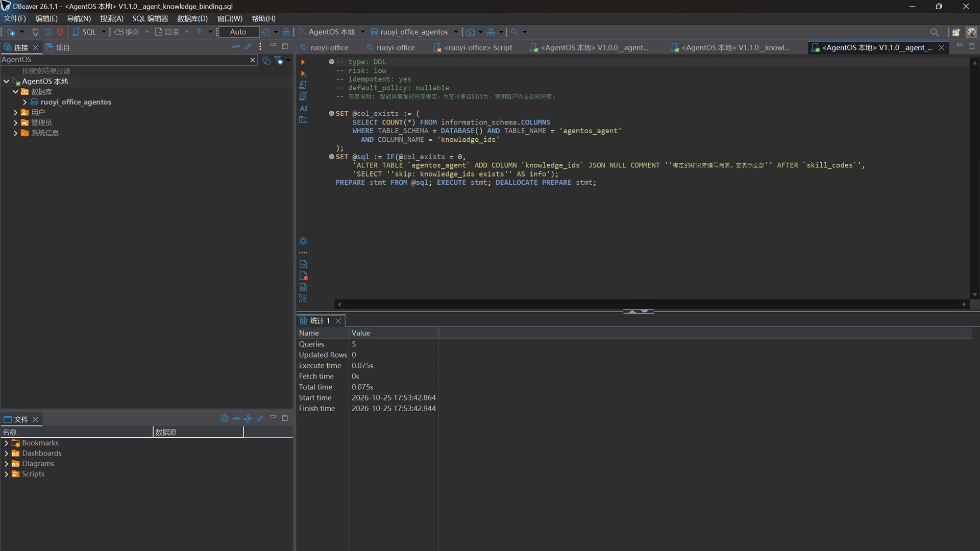Viewport: 980px width, 551px height.
Task: Close the 统计 1 results tab
Action: [338, 321]
